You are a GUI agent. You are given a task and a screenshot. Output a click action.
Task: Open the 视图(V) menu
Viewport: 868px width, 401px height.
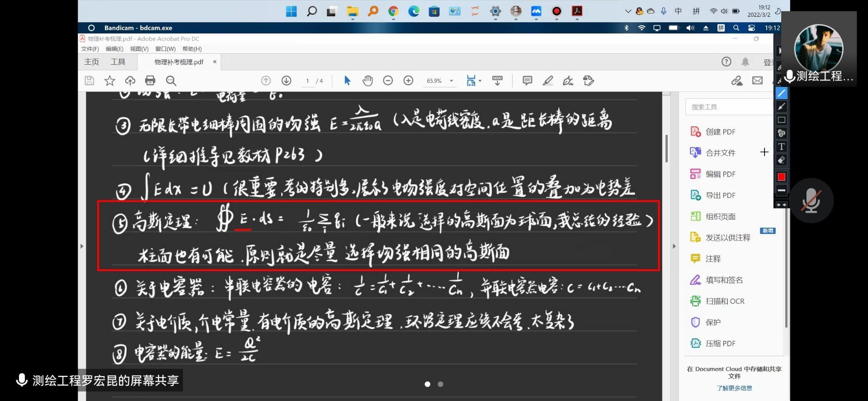click(x=139, y=49)
